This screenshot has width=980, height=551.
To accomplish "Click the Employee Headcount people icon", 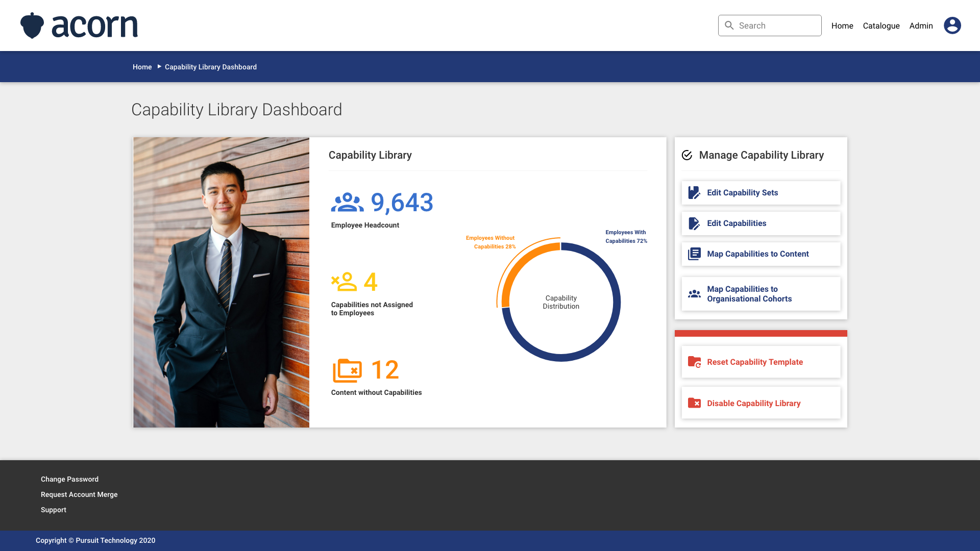I will click(347, 203).
